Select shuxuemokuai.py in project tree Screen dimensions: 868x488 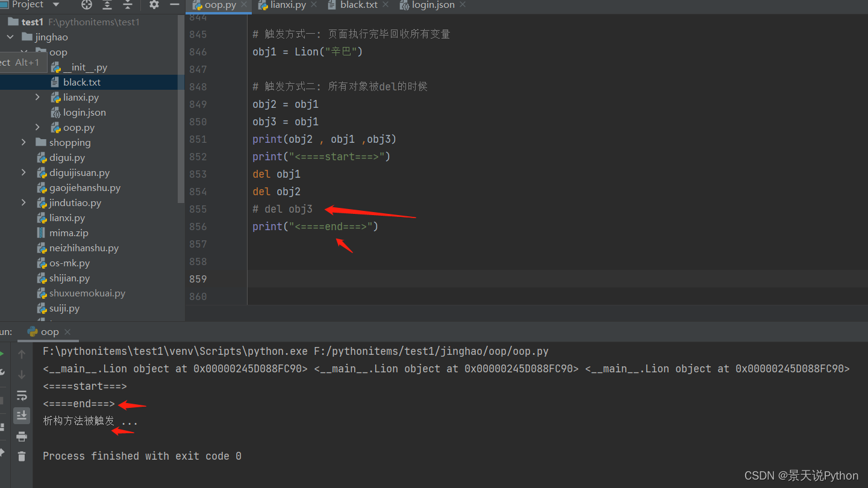pos(89,293)
